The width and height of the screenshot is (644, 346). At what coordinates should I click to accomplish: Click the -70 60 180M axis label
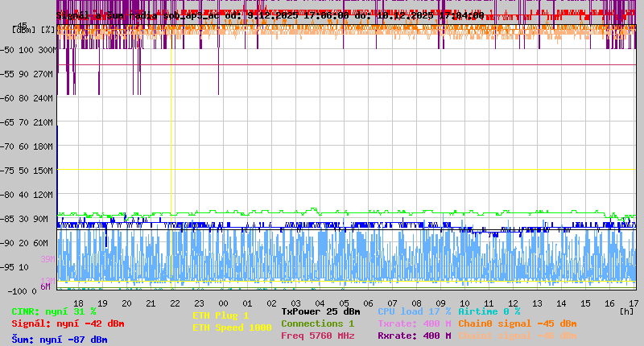(27, 146)
